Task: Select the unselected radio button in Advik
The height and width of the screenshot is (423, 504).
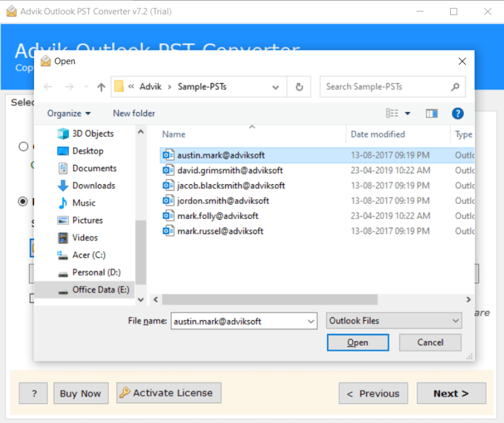Action: coord(23,146)
